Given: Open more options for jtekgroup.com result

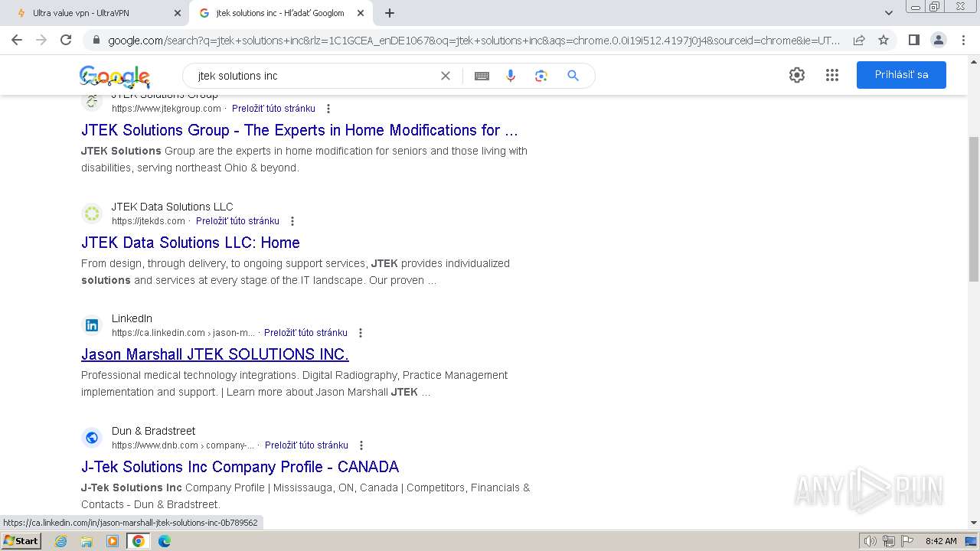Looking at the screenshot, I should (x=328, y=109).
